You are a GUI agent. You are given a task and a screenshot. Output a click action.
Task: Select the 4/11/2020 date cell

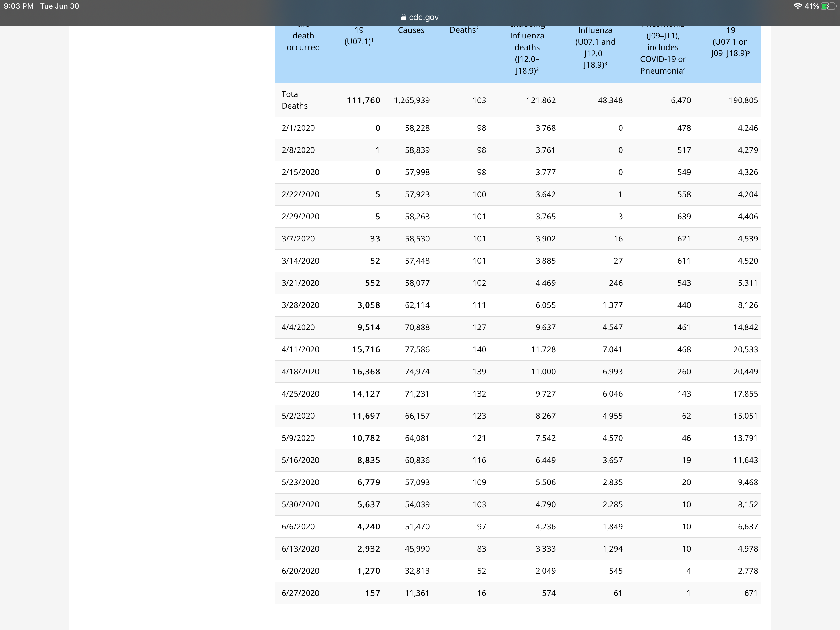pos(300,349)
